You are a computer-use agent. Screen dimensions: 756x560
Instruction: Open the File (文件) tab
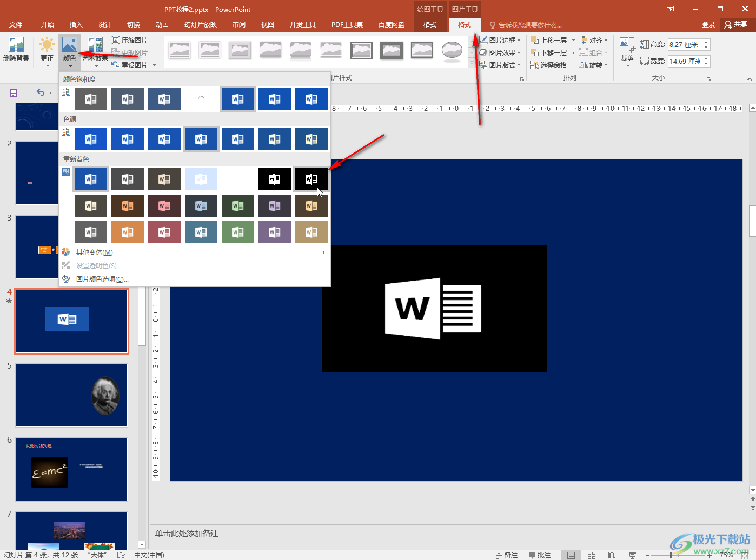[x=16, y=25]
